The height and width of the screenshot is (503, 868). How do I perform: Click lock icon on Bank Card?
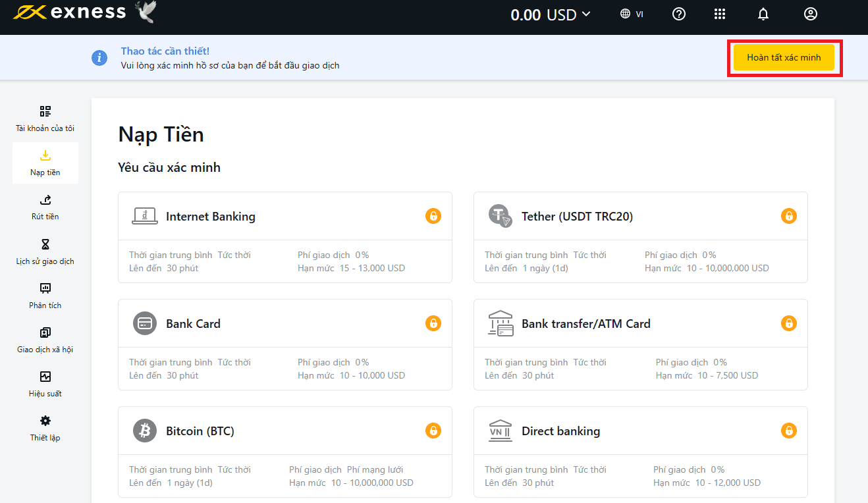(433, 323)
